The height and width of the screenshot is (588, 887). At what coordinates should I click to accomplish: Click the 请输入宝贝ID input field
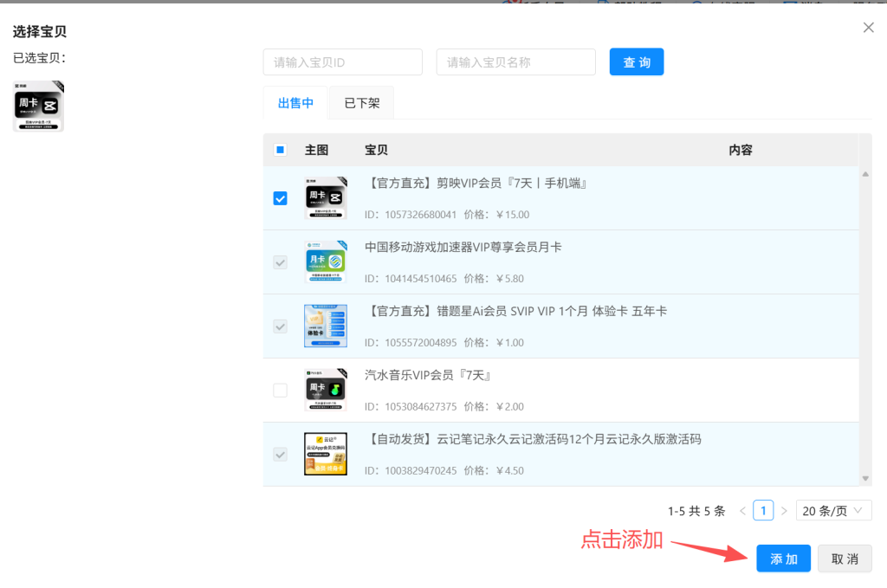tap(343, 62)
